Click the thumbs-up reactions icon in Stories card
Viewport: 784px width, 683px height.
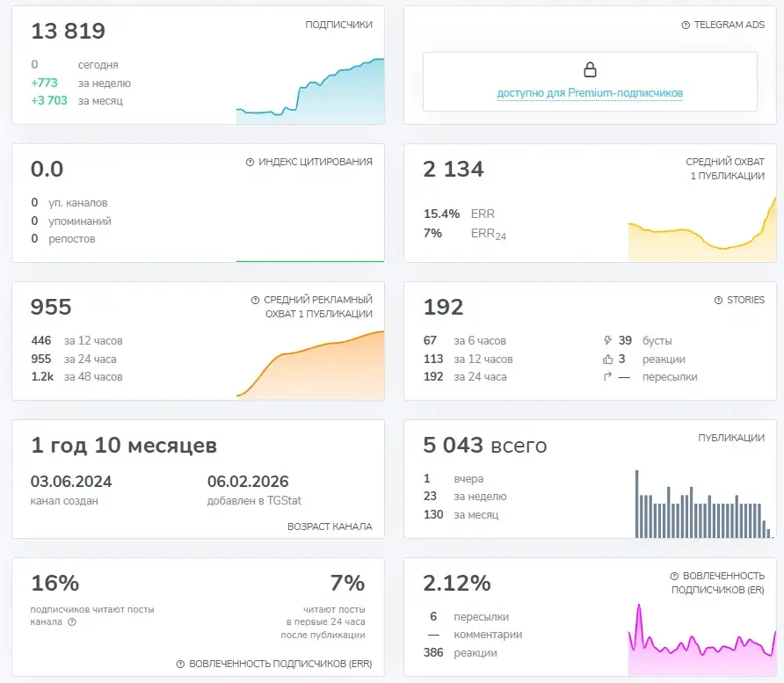coord(607,359)
